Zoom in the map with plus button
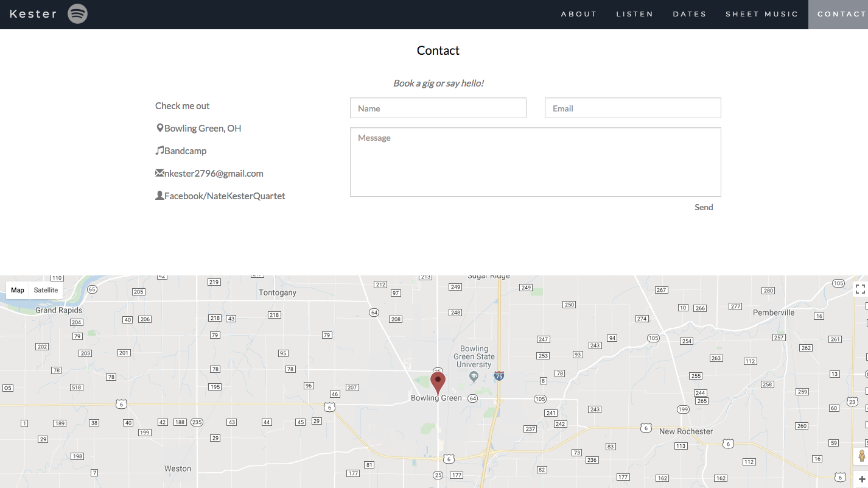The height and width of the screenshot is (488, 868). (861, 479)
